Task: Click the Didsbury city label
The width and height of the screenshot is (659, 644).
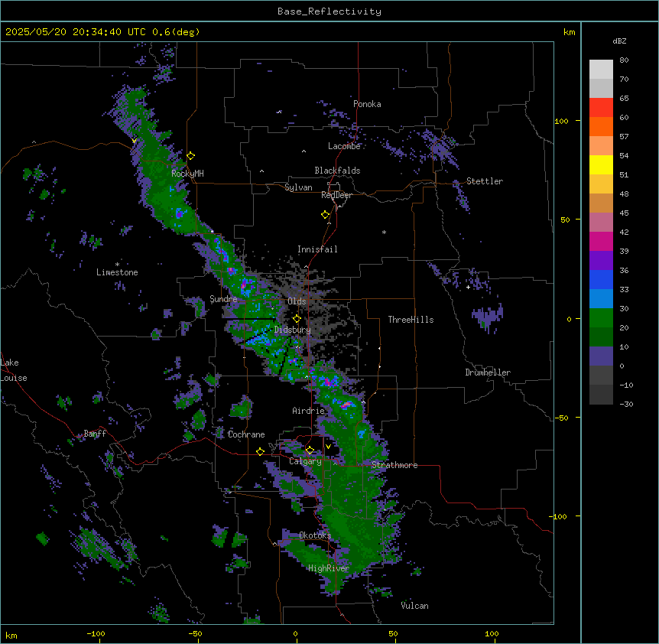Action: (x=293, y=330)
